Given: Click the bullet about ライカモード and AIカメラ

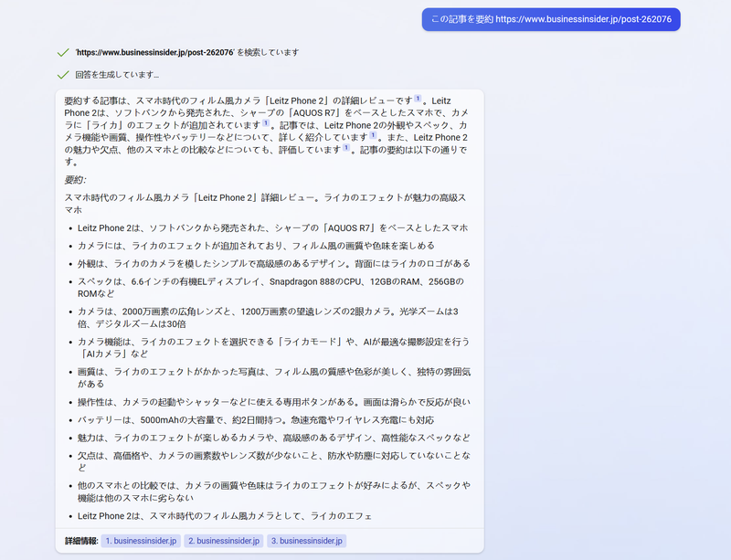Looking at the screenshot, I should tap(273, 348).
